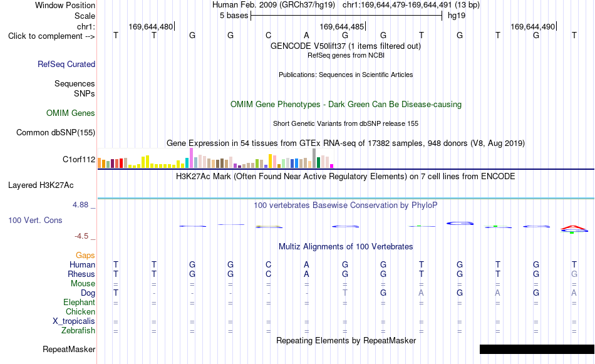The height and width of the screenshot is (364, 595).
Task: Click the C1orf112 gene label
Action: point(79,159)
